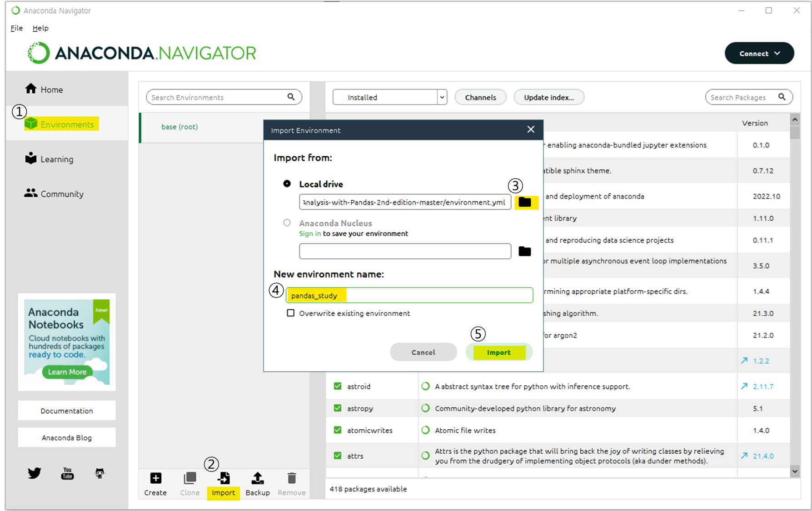Open the Documentation button
The height and width of the screenshot is (511, 812).
click(67, 411)
